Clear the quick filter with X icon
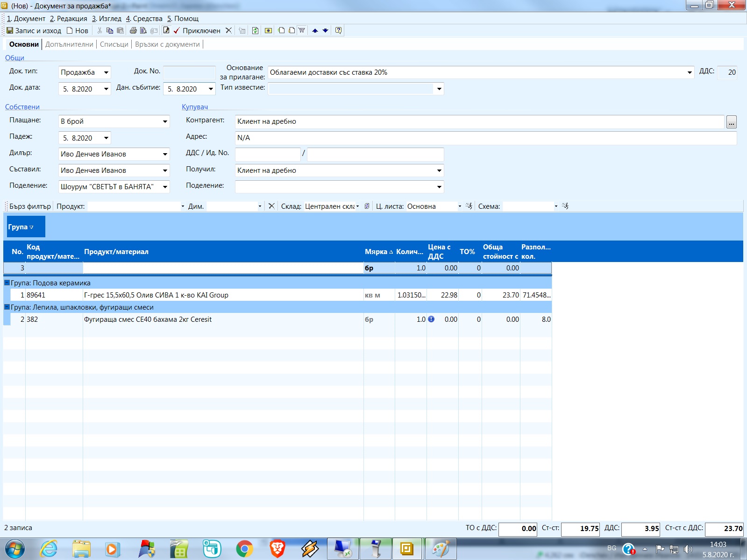Image resolution: width=747 pixels, height=560 pixels. point(271,206)
